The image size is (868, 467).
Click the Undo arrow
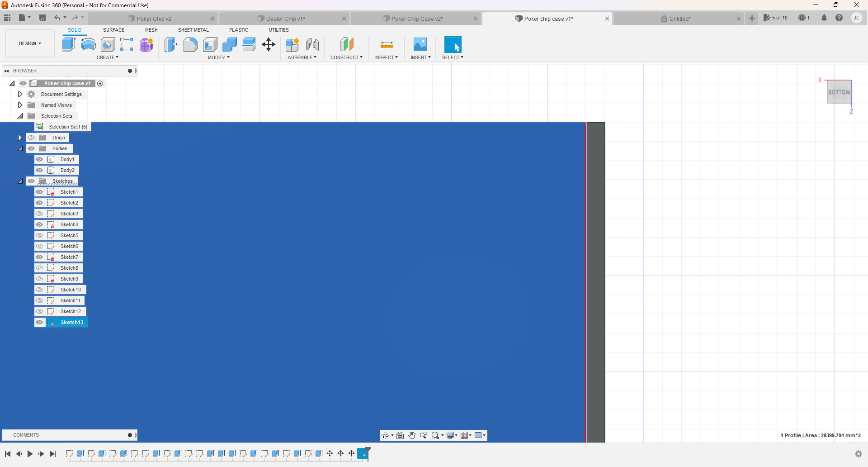[x=57, y=18]
